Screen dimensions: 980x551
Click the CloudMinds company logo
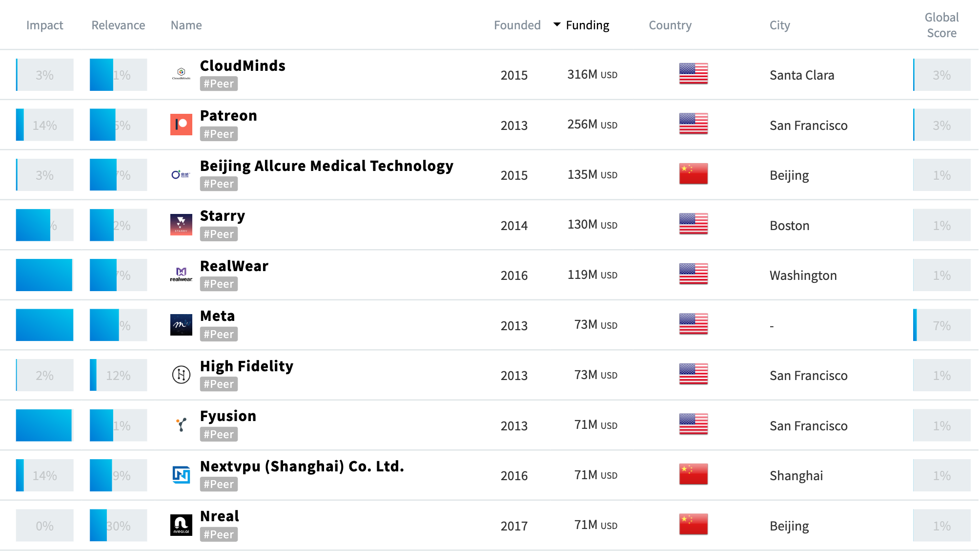(x=181, y=73)
